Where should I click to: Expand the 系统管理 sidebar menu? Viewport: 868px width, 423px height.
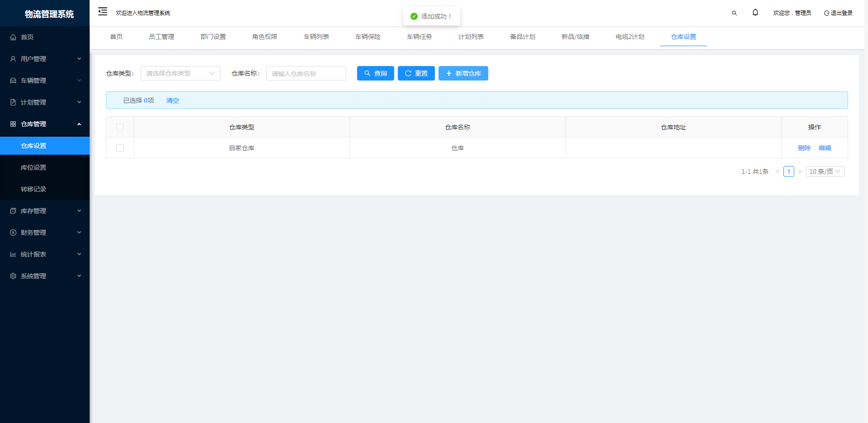pos(45,276)
